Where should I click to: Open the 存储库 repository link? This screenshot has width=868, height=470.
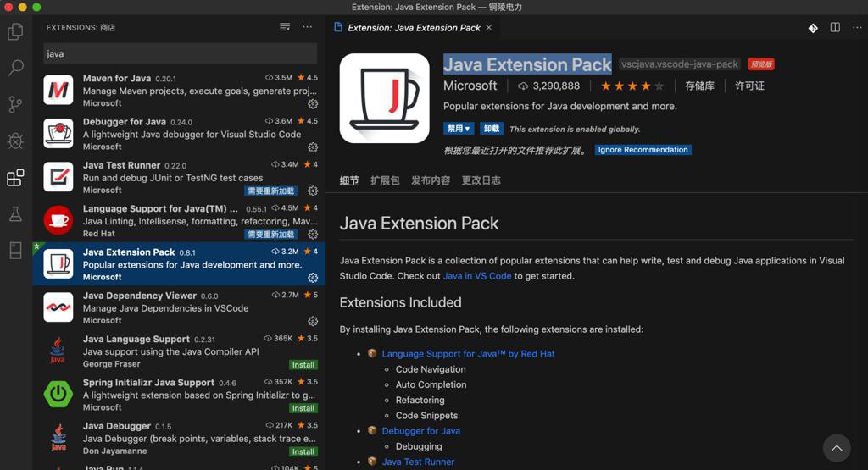click(x=699, y=86)
